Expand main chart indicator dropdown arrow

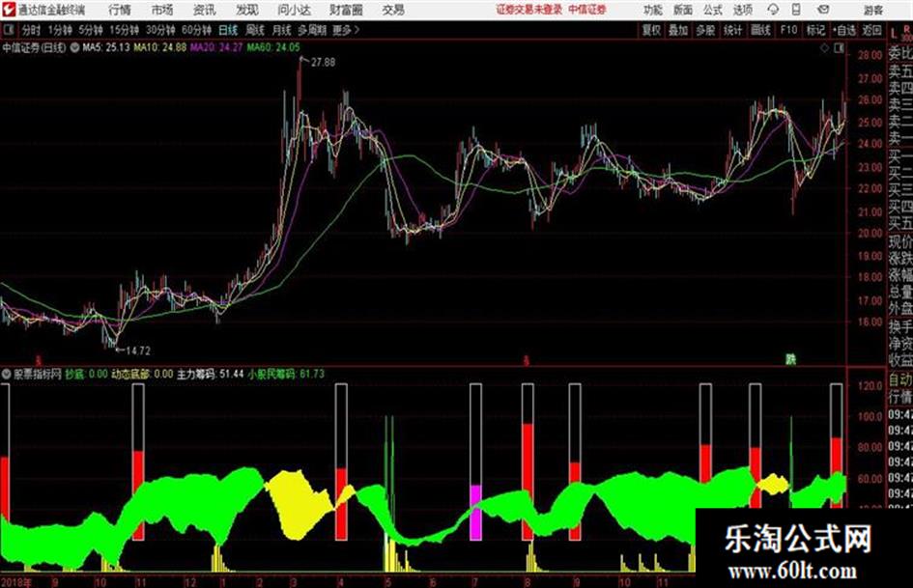(74, 47)
